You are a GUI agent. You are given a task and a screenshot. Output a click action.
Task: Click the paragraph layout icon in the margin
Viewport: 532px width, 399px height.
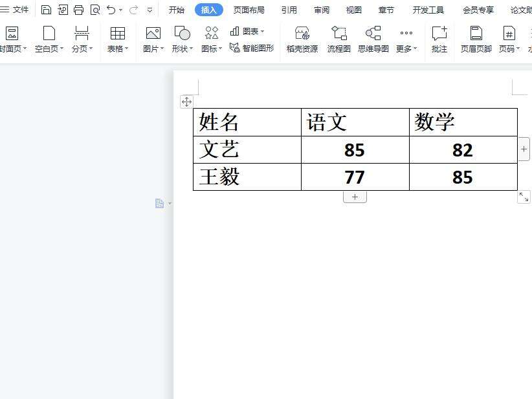(x=159, y=204)
